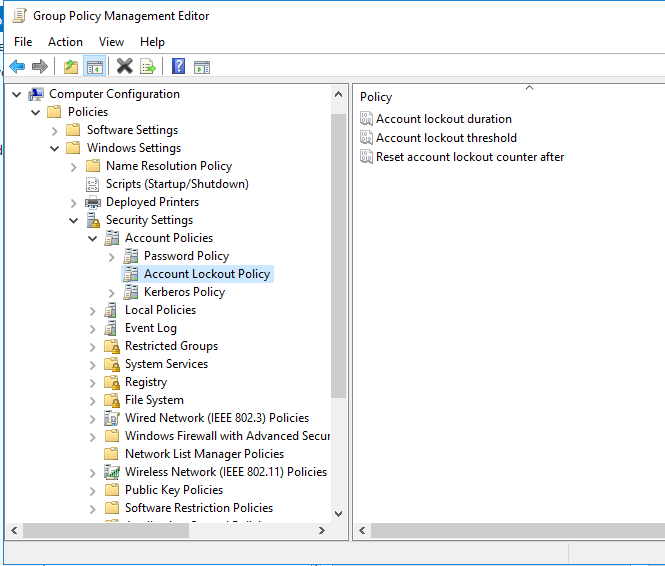Image resolution: width=665 pixels, height=566 pixels.
Task: Collapse the Windows Settings node
Action: pyautogui.click(x=55, y=148)
